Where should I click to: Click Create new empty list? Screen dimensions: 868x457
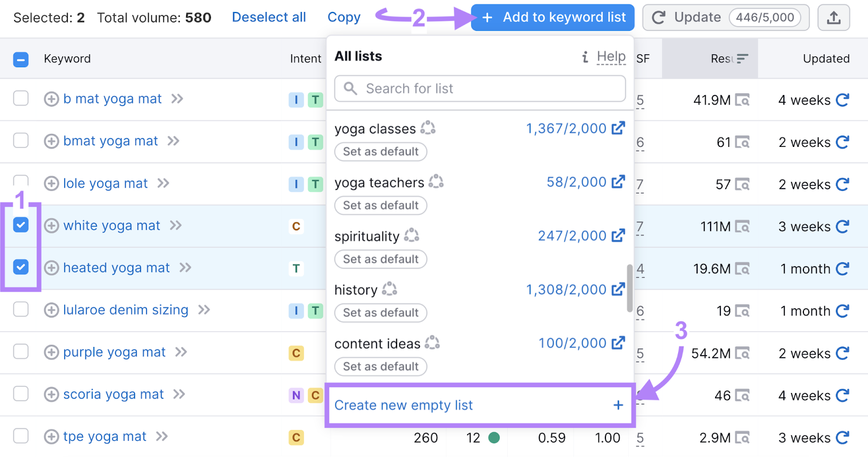[480, 405]
